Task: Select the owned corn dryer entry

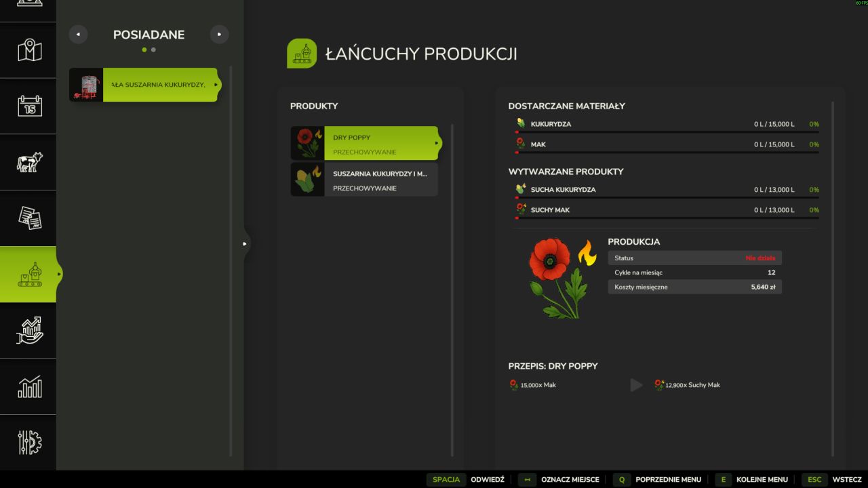Action: 144,85
